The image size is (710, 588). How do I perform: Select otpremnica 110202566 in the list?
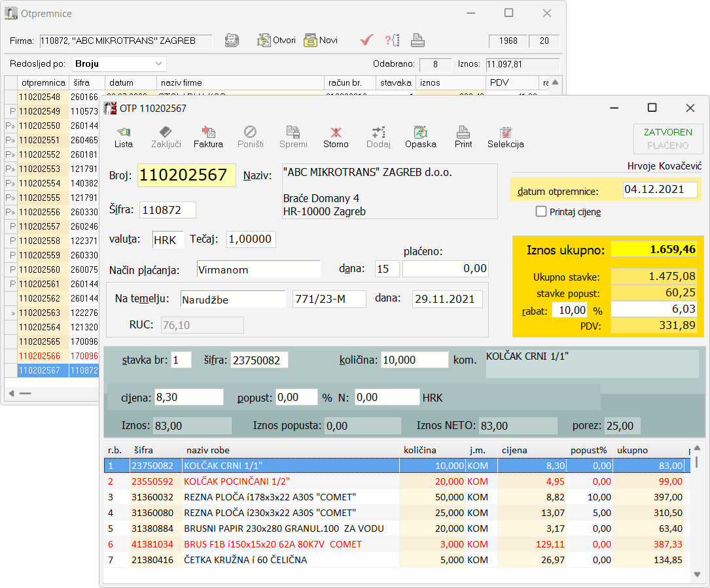click(42, 356)
